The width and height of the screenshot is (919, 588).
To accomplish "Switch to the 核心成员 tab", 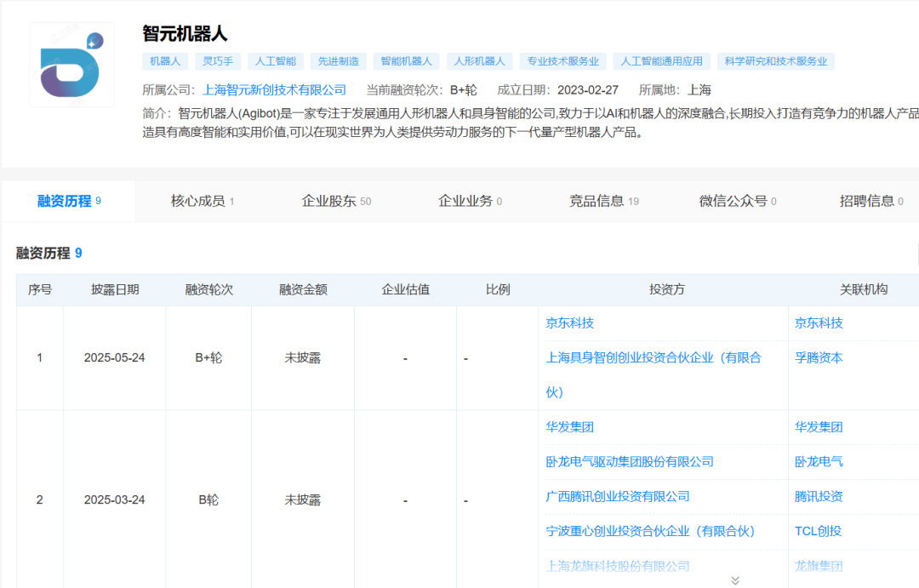I will (x=203, y=201).
